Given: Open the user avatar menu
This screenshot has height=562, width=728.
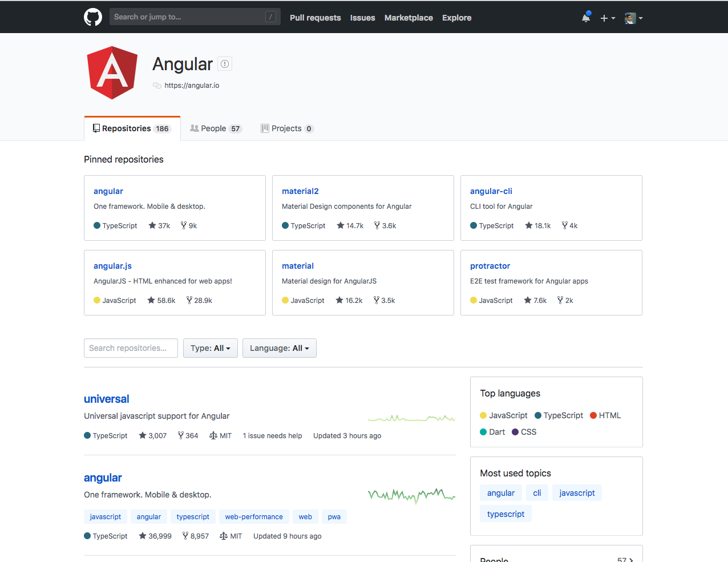Looking at the screenshot, I should [633, 18].
